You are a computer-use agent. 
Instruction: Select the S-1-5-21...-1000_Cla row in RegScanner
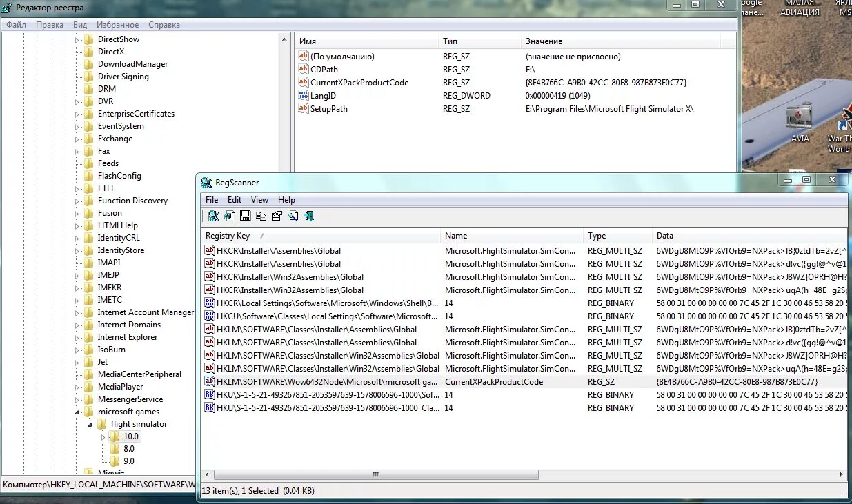525,407
